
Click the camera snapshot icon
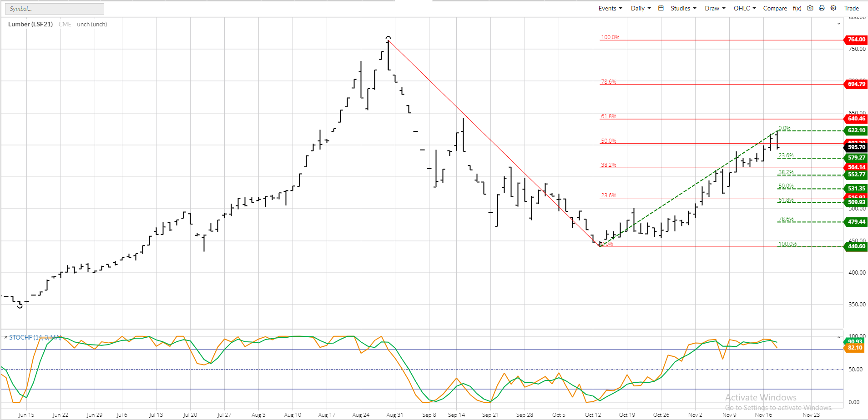coord(810,8)
